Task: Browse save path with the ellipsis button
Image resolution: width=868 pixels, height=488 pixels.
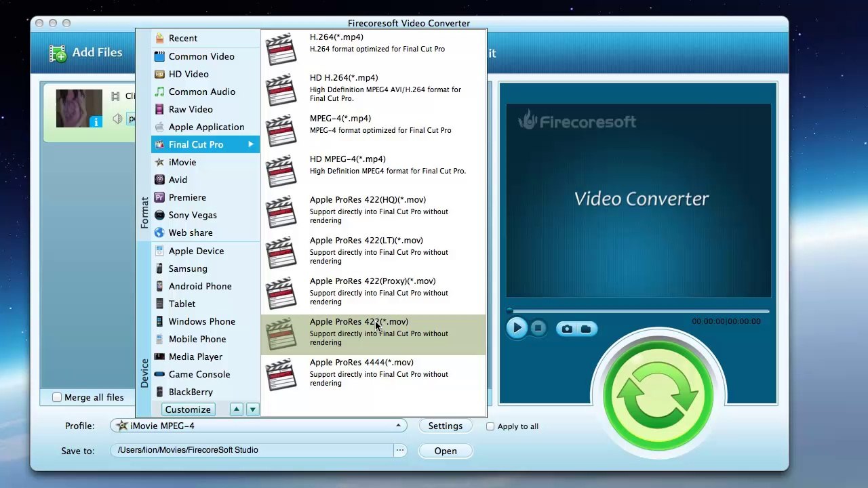Action: [400, 450]
